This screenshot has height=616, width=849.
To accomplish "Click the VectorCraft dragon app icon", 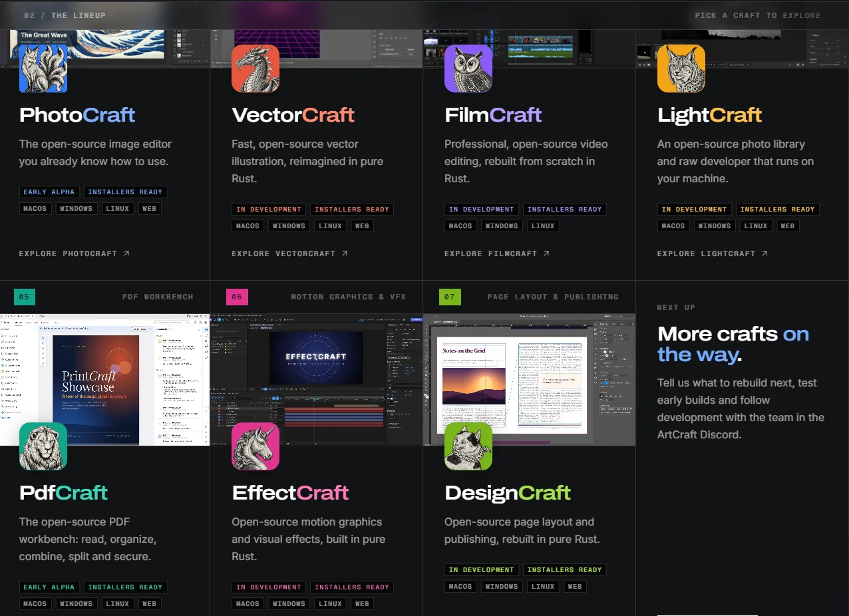I will [x=255, y=69].
